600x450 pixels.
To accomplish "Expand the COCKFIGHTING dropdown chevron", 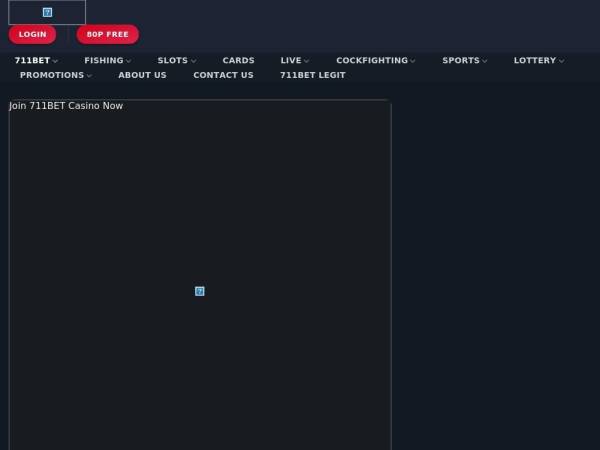I will coord(412,61).
